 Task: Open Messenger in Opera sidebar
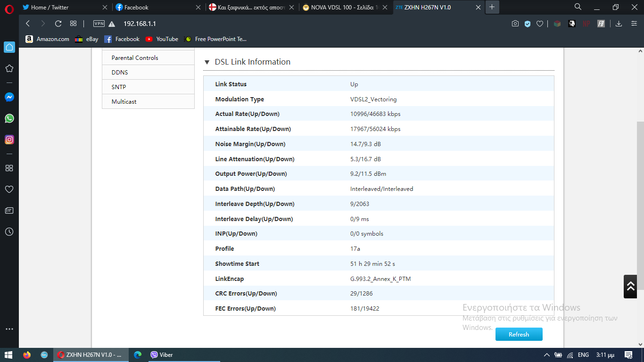click(x=9, y=97)
